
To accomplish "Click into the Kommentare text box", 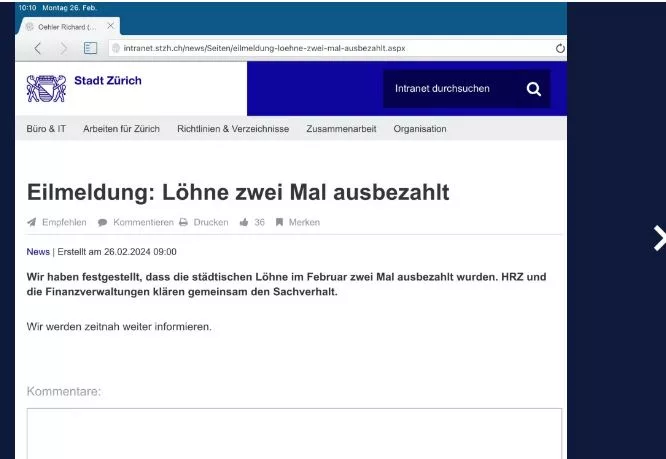I will pyautogui.click(x=294, y=433).
